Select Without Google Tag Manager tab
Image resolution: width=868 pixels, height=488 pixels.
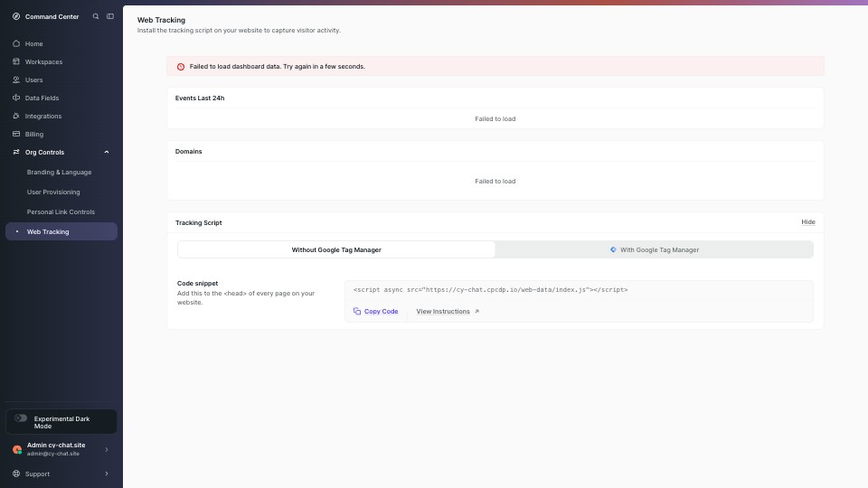point(336,249)
